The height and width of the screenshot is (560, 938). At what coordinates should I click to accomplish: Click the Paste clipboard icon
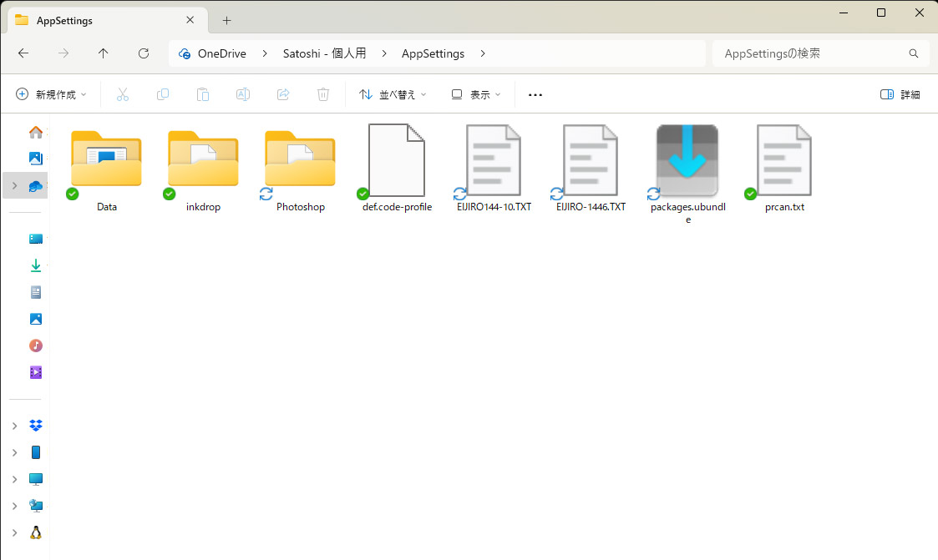203,94
